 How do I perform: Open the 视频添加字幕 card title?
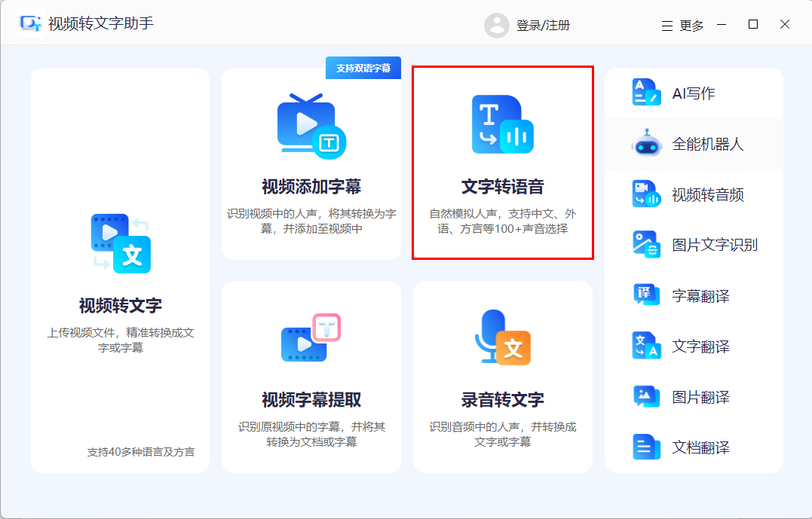pyautogui.click(x=311, y=186)
